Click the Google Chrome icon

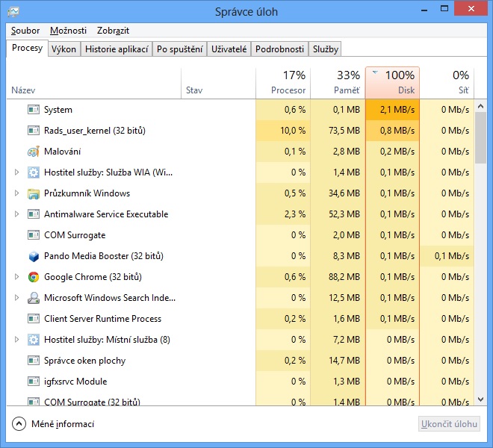(34, 277)
